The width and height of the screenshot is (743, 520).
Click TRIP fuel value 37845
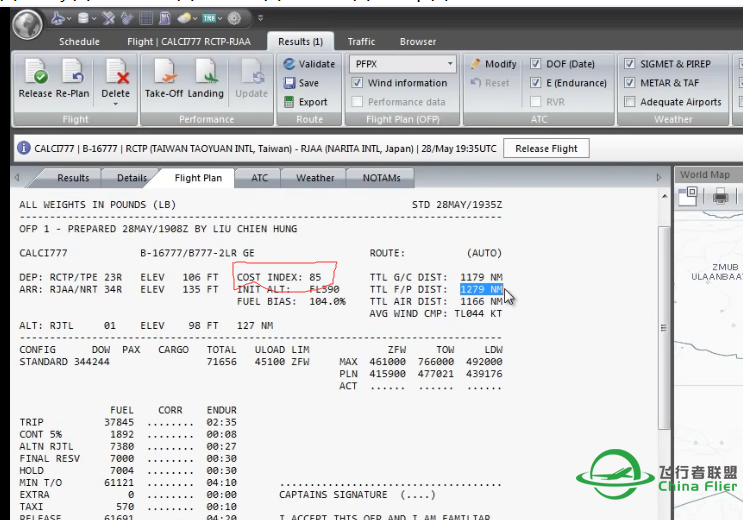tap(119, 422)
